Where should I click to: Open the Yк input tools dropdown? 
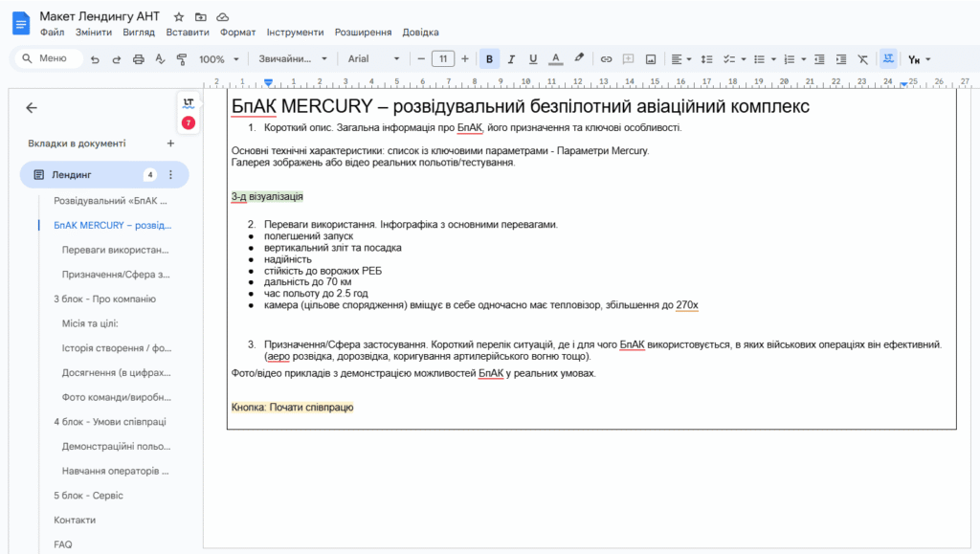coord(920,59)
